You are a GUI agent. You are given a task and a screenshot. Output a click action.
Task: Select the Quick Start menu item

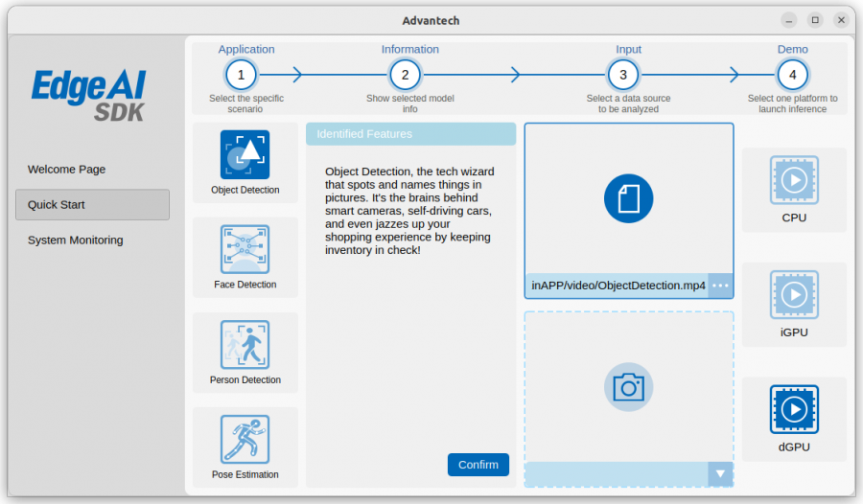(92, 205)
